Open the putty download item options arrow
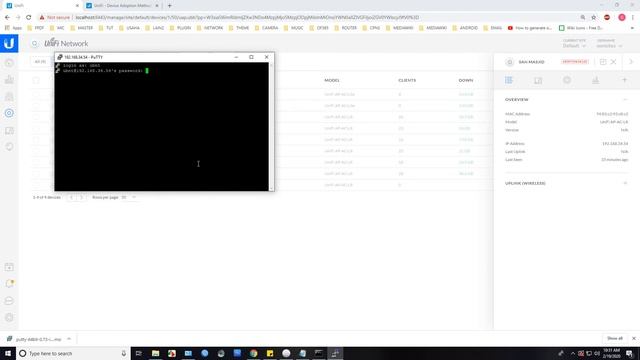This screenshot has width=640, height=360. click(69, 339)
